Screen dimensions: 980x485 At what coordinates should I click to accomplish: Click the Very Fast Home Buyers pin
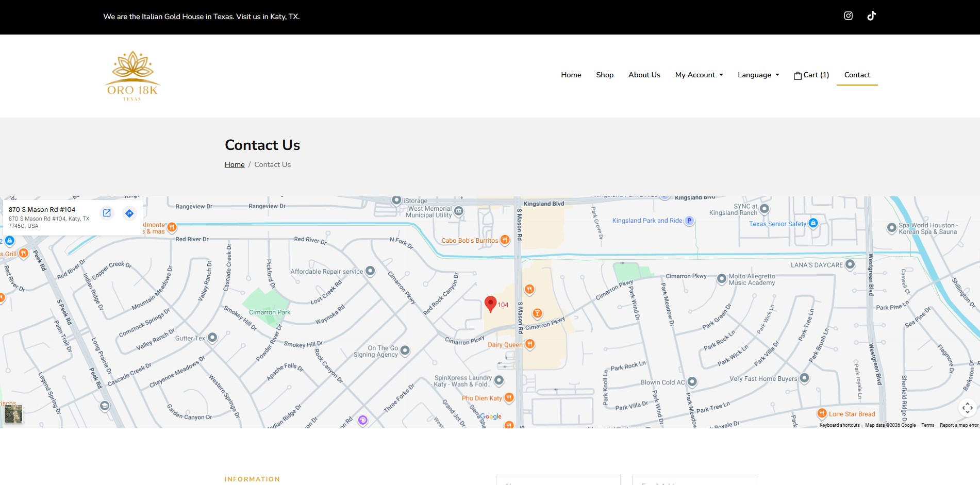804,378
